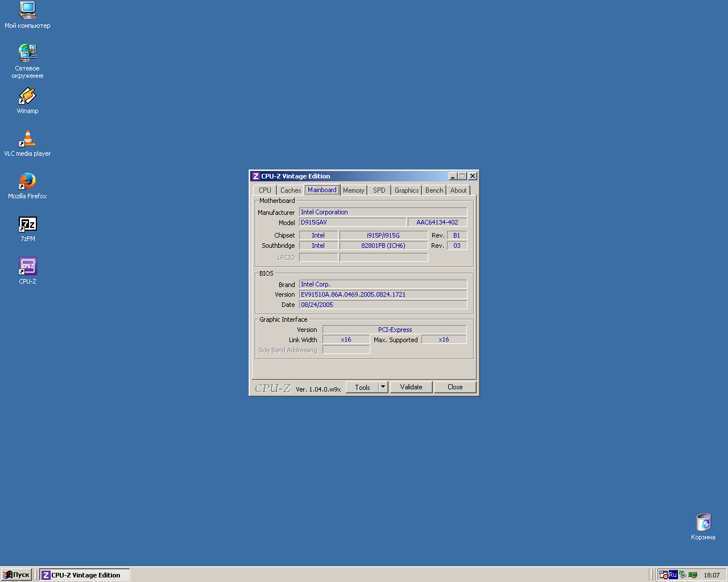The height and width of the screenshot is (582, 728).
Task: Click the task scheduler tray icon
Action: point(663,575)
